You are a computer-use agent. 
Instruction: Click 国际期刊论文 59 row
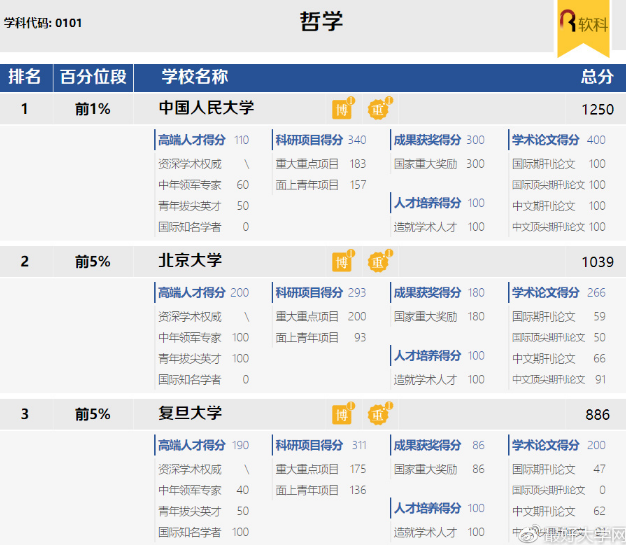(x=559, y=317)
